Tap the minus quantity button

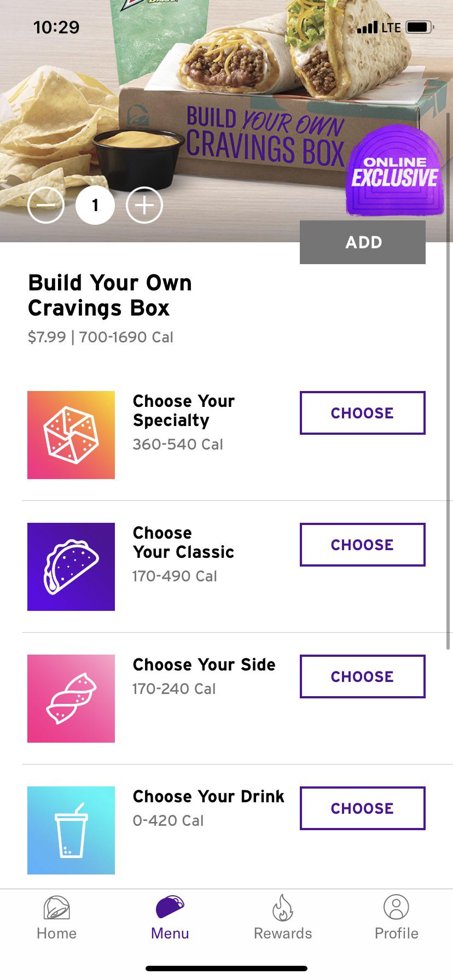pyautogui.click(x=46, y=205)
